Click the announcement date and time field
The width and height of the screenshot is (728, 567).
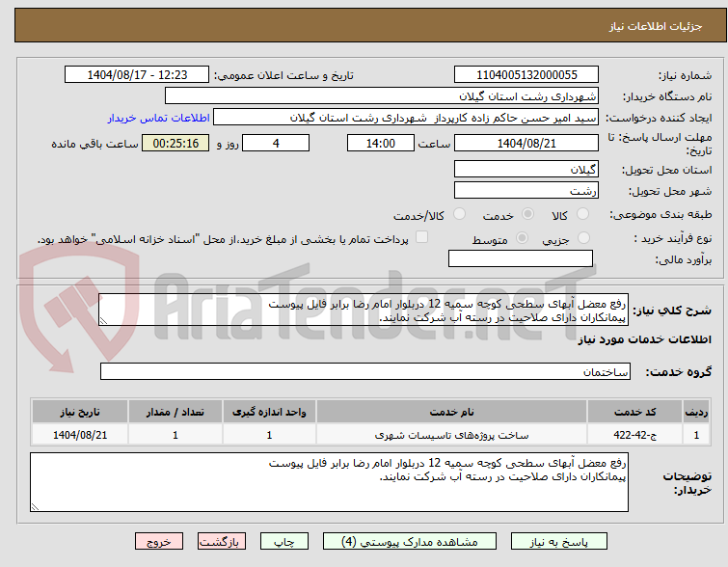click(x=137, y=75)
